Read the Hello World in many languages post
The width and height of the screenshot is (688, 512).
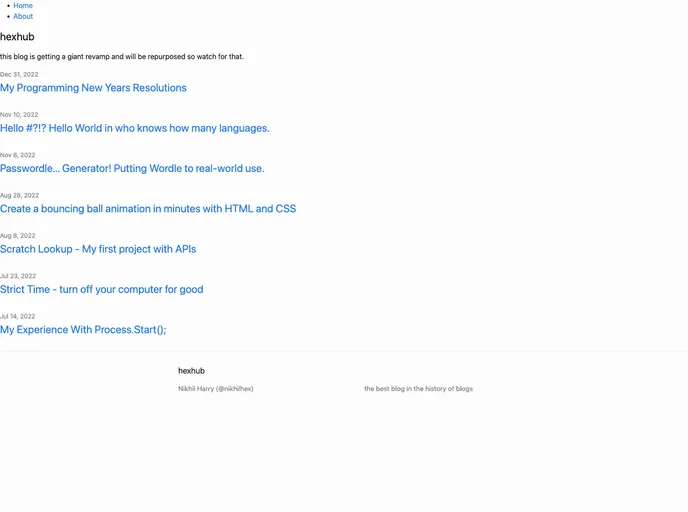pyautogui.click(x=134, y=128)
